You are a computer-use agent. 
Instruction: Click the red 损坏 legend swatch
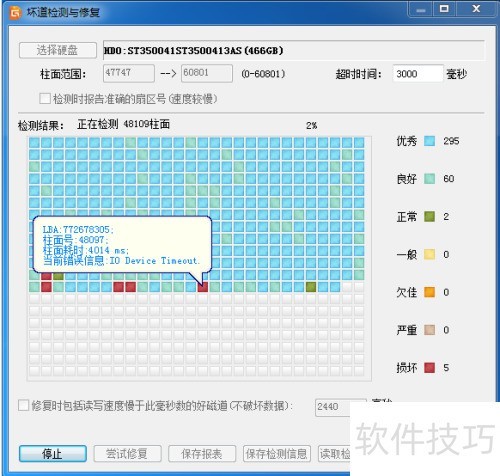pos(429,368)
